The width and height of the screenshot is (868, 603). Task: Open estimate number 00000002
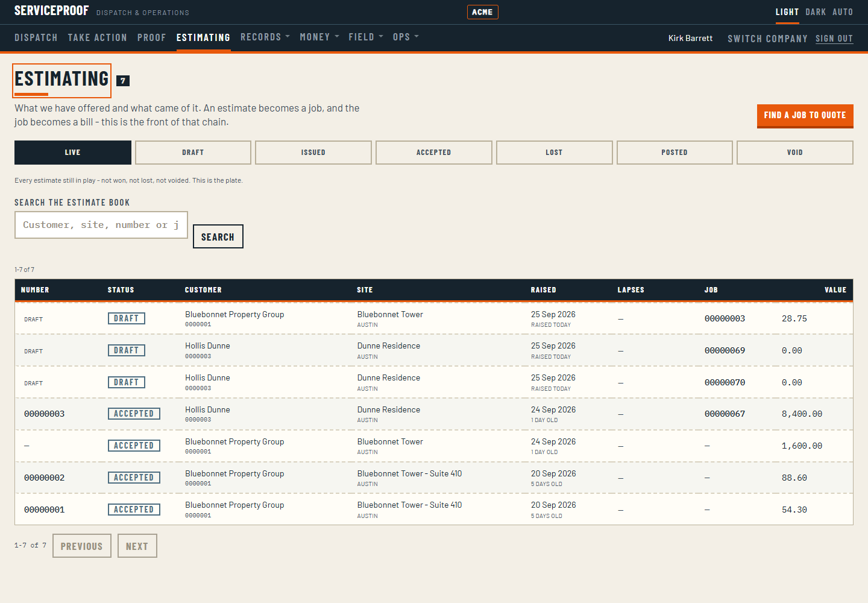click(x=44, y=478)
